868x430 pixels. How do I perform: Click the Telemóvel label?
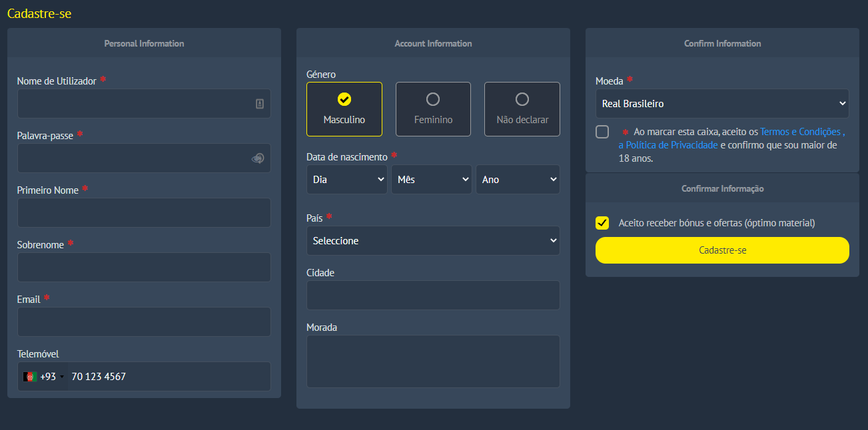coord(38,354)
